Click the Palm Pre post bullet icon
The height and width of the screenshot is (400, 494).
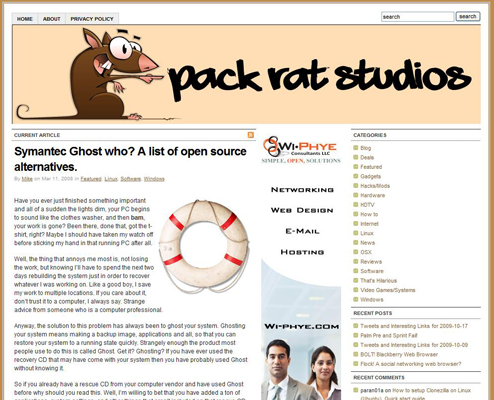356,335
